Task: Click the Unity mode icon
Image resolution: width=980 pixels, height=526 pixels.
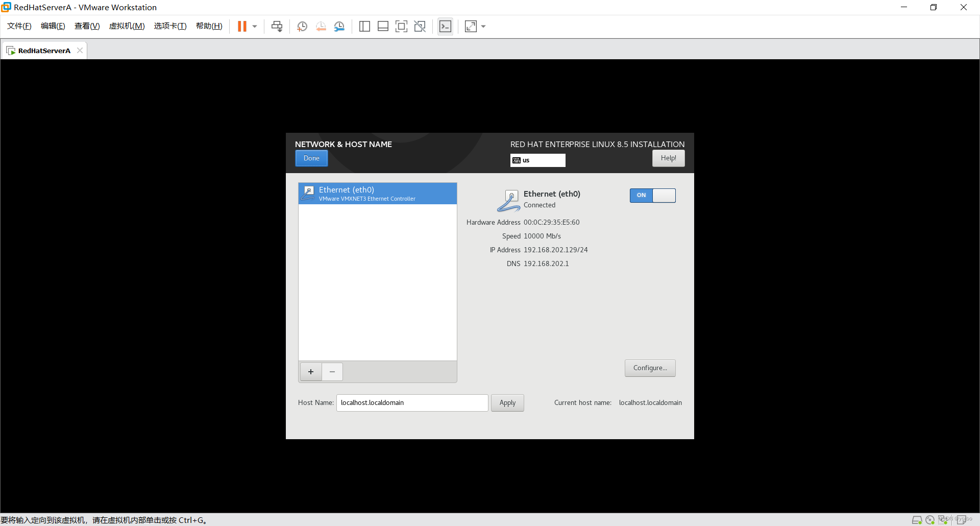Action: [420, 27]
